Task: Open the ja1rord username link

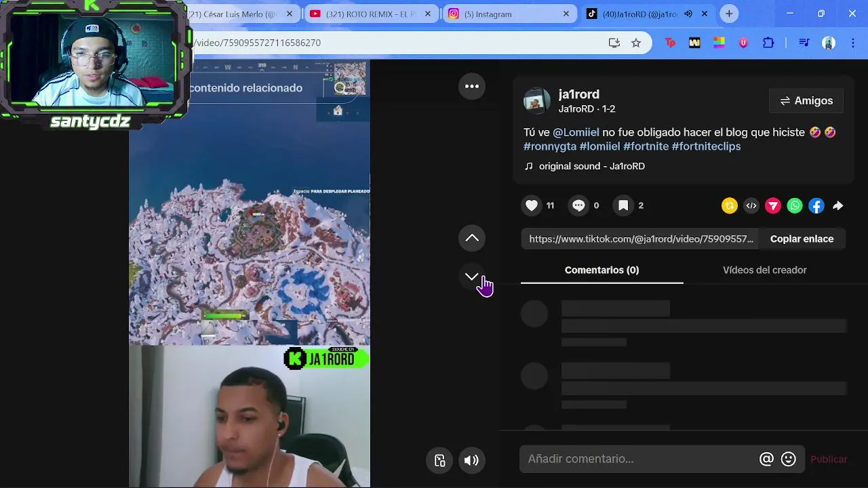Action: pyautogui.click(x=578, y=94)
